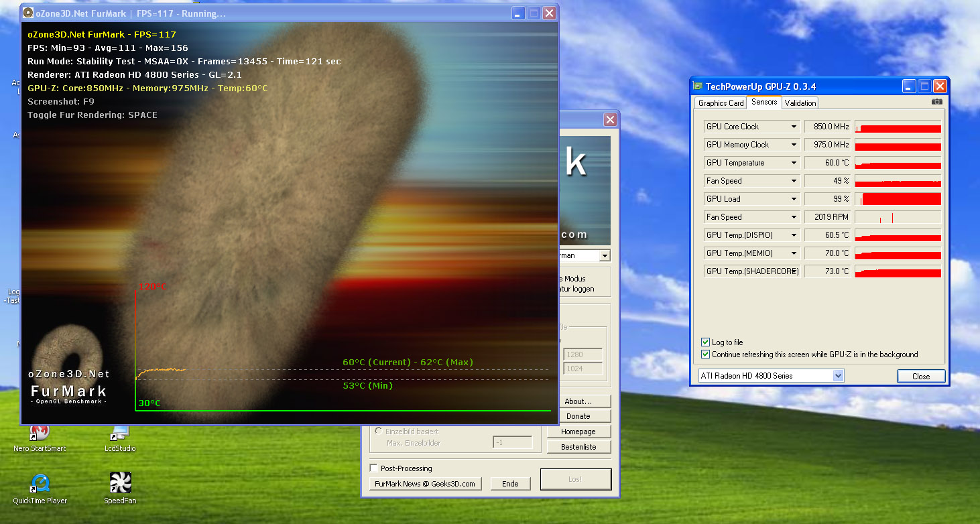Open the GPU Temp.(DISPIO) sensor dropdown
Screen dimensions: 980x524
click(794, 235)
